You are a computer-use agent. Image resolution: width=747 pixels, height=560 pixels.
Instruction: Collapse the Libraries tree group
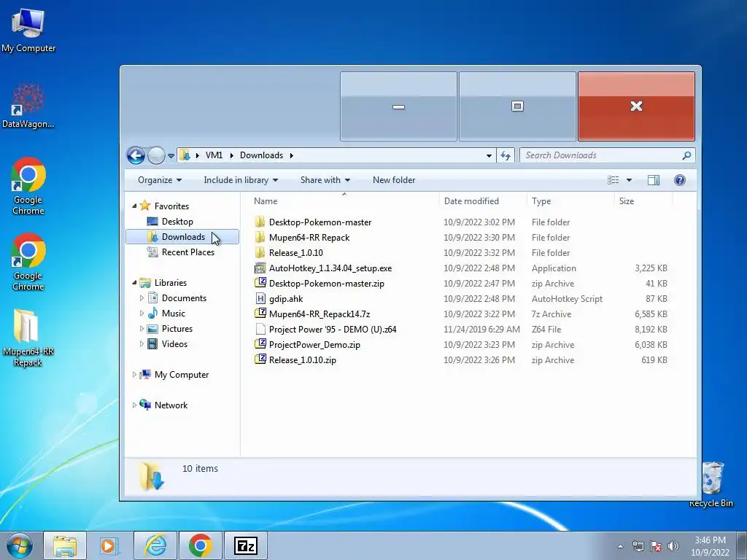click(x=134, y=283)
